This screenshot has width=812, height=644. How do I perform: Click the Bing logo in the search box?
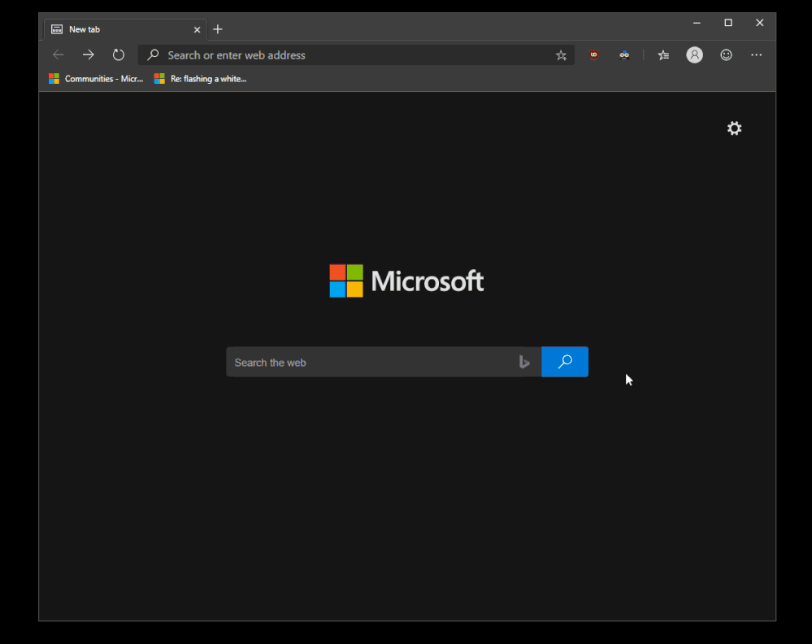524,362
